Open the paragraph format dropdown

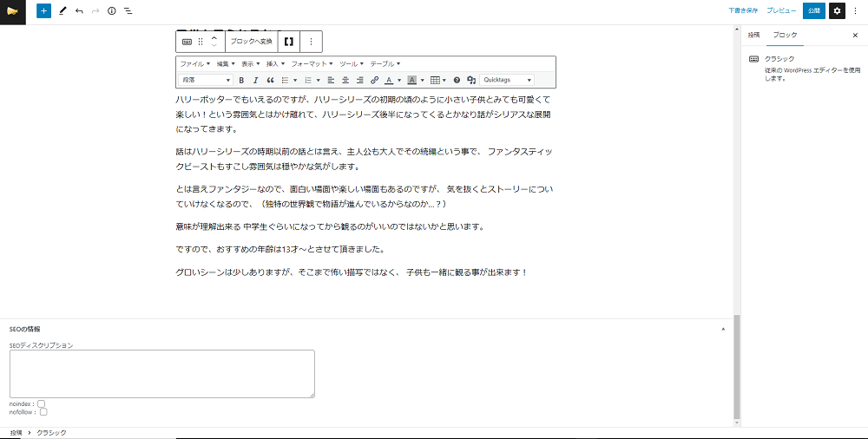pyautogui.click(x=206, y=81)
